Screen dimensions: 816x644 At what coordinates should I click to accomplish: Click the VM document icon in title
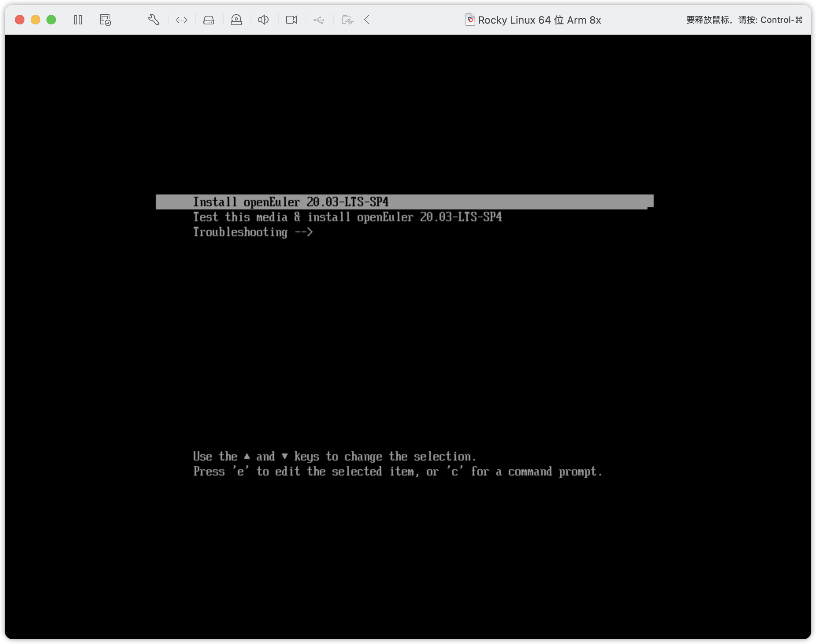(470, 20)
